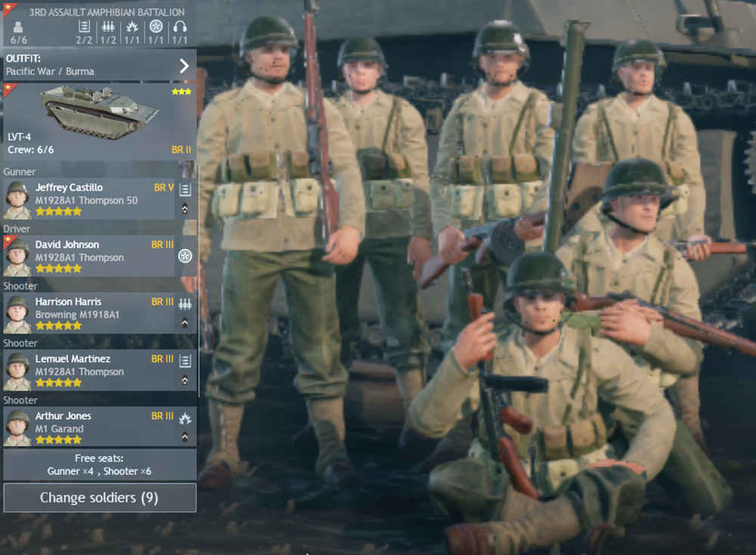Image resolution: width=756 pixels, height=555 pixels.
Task: Select the LVT-4 vehicle thumbnail
Action: coord(99,112)
